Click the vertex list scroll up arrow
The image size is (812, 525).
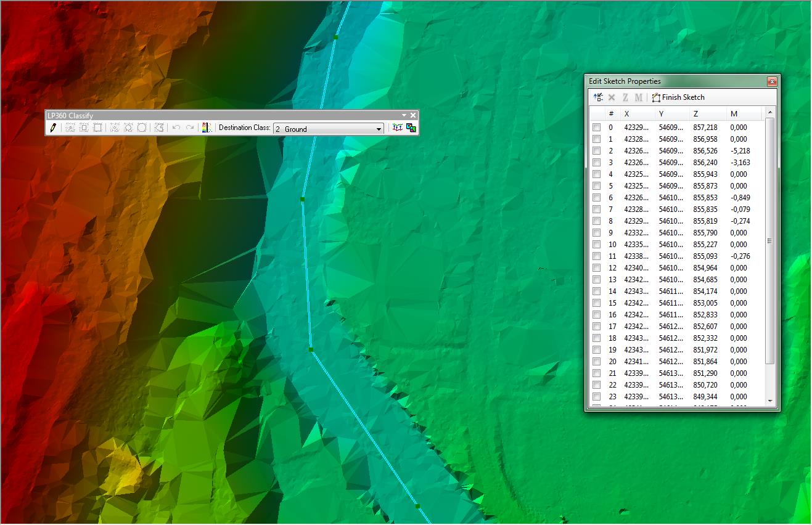click(x=769, y=113)
